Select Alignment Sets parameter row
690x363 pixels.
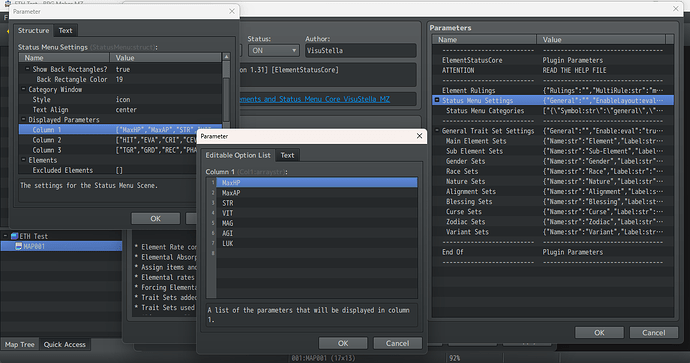pyautogui.click(x=553, y=191)
